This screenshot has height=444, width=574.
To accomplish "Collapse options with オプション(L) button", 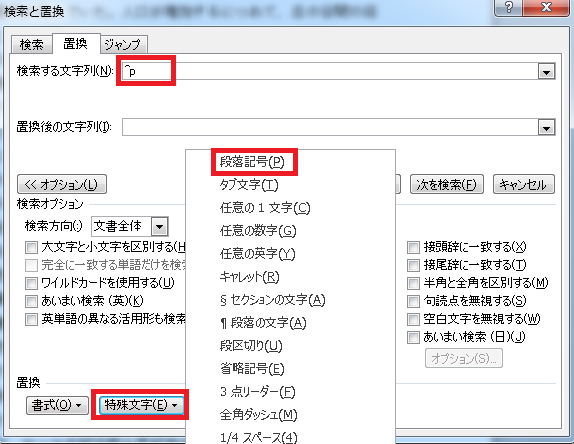I will [62, 184].
